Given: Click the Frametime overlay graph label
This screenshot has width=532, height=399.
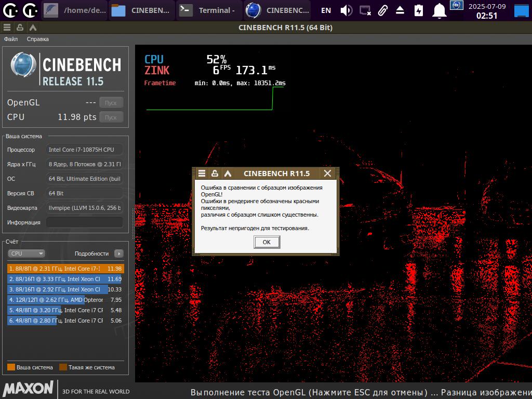Looking at the screenshot, I should coord(160,83).
